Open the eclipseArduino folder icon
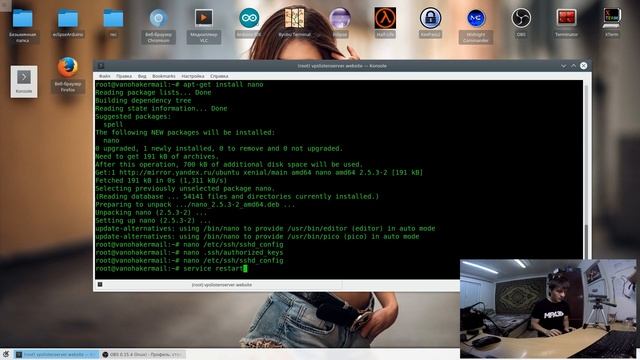The image size is (640, 360). point(68,19)
